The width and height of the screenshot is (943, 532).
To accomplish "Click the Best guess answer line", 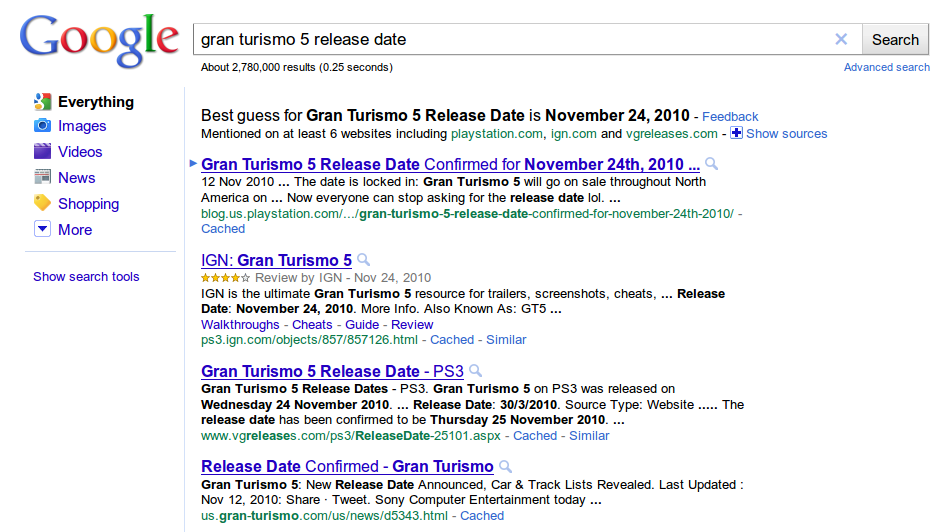I will pos(445,115).
